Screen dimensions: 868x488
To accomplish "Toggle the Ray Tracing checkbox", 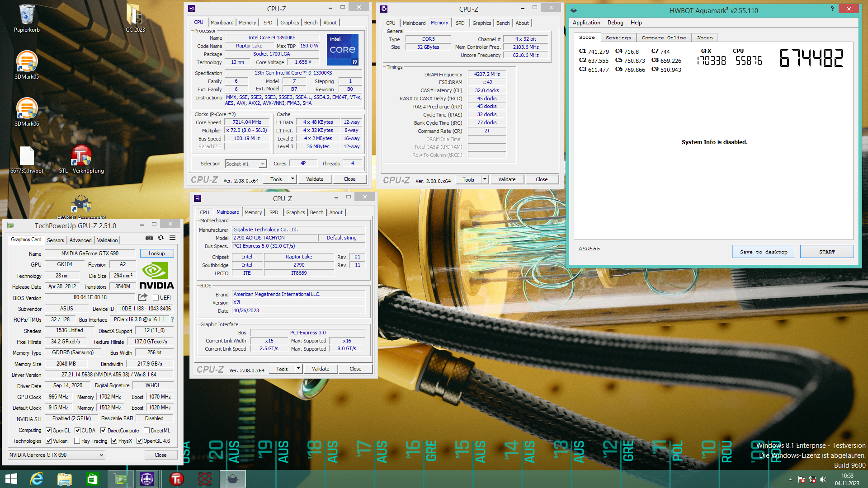I will click(x=77, y=441).
